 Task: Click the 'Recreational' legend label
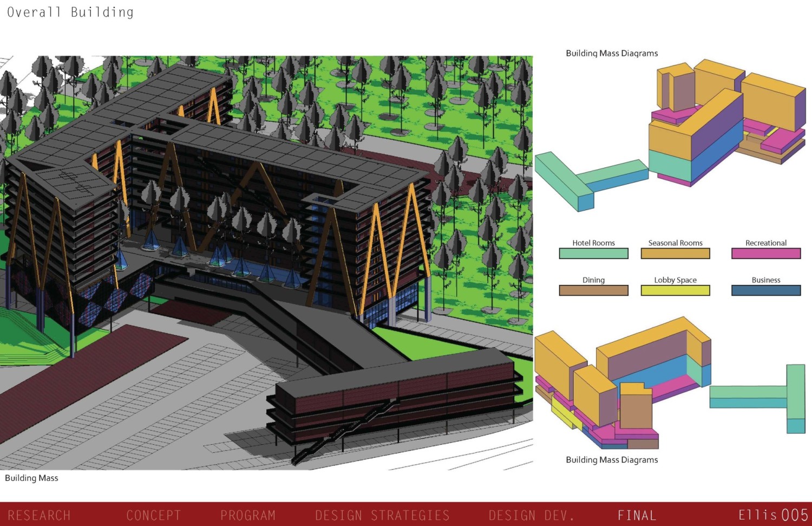(x=766, y=243)
